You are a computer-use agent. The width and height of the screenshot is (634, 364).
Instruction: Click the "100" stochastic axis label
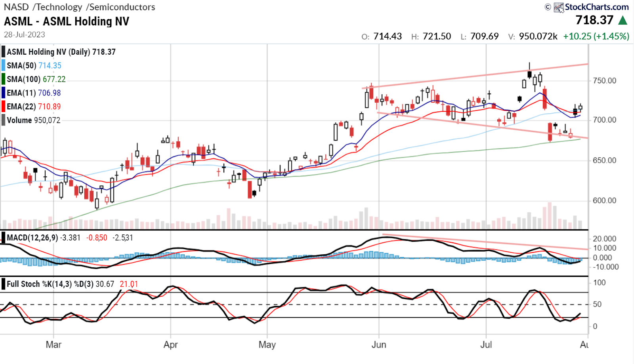click(x=600, y=283)
